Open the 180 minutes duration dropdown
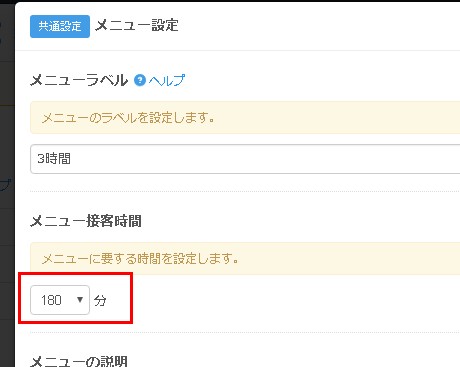 pos(60,300)
